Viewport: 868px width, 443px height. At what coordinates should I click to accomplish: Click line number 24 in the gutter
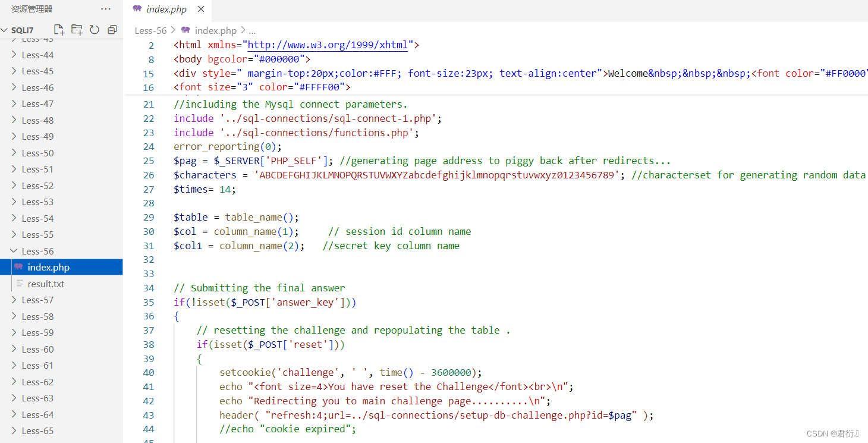149,146
